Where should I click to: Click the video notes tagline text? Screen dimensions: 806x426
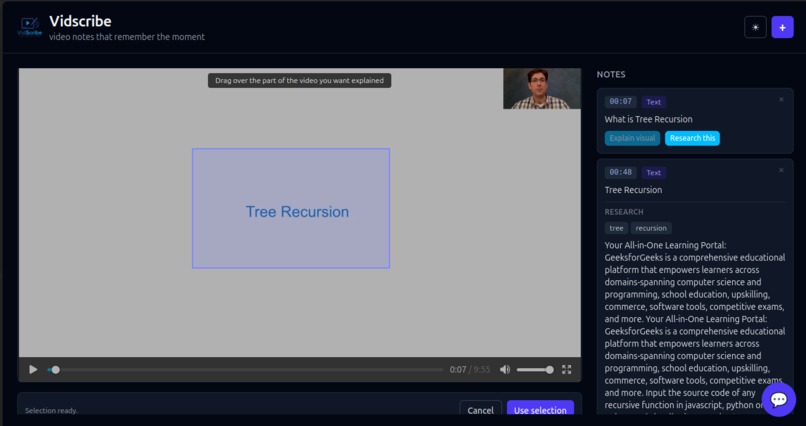click(127, 37)
